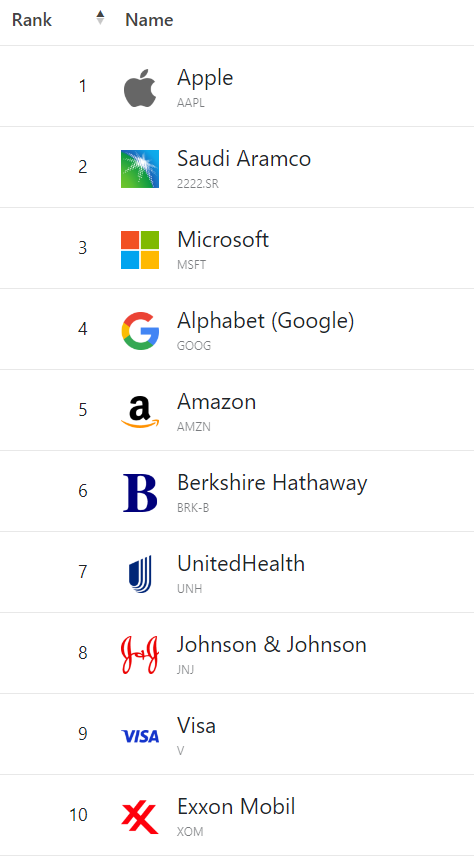Screen dimensions: 474x861
Task: Click the Visa logo
Action: [140, 736]
